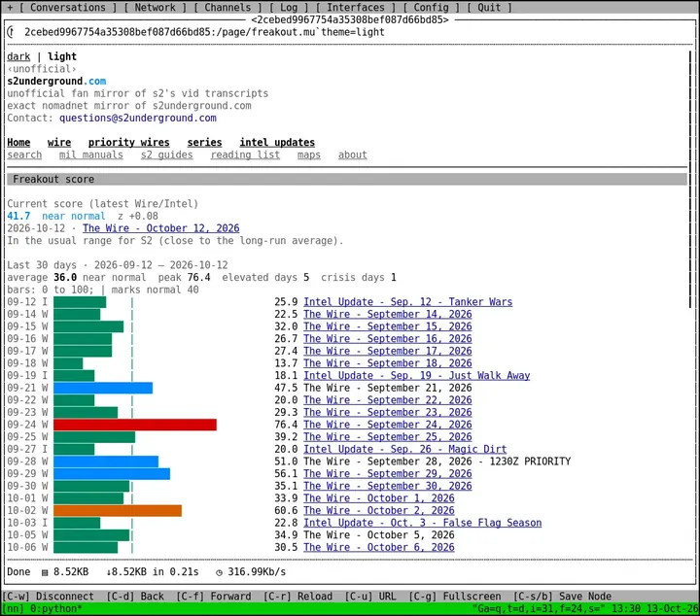Click the Freakout score heading bar
This screenshot has width=700, height=616.
[x=347, y=180]
